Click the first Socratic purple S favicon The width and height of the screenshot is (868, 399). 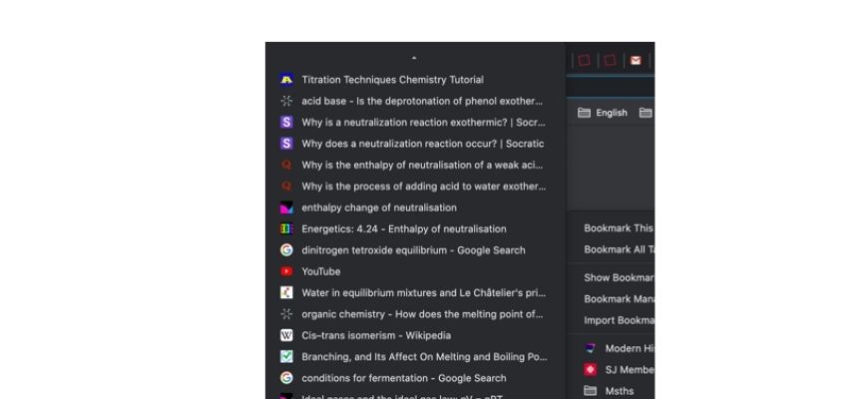(286, 123)
